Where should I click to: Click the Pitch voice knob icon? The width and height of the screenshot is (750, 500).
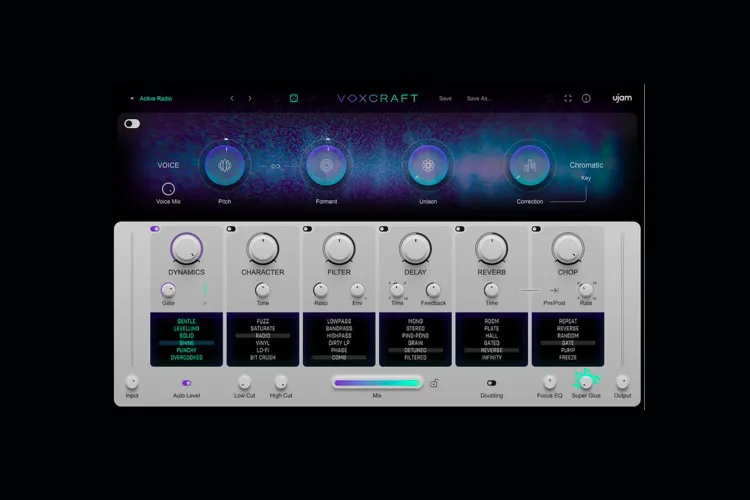pos(224,166)
